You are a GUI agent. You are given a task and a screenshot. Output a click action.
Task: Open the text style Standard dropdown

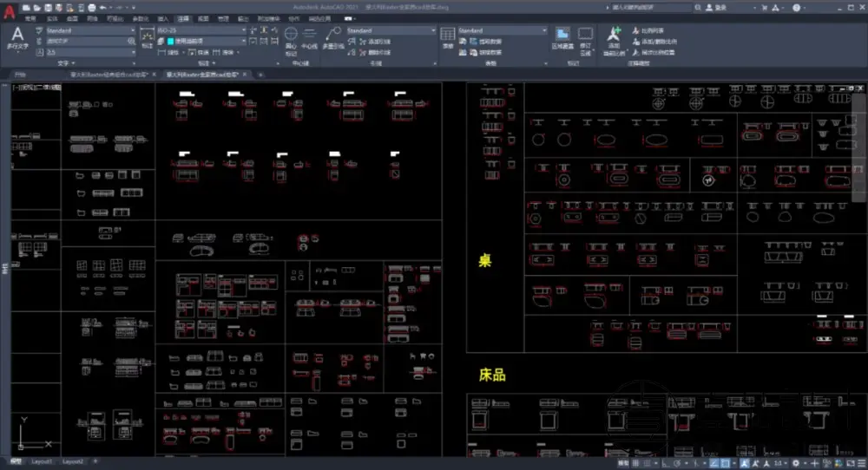tap(89, 30)
